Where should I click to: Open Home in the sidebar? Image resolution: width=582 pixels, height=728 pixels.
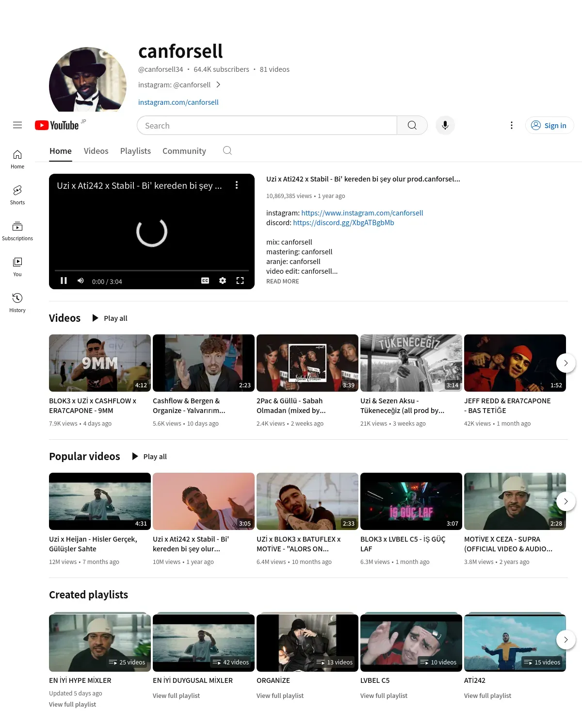(x=17, y=159)
